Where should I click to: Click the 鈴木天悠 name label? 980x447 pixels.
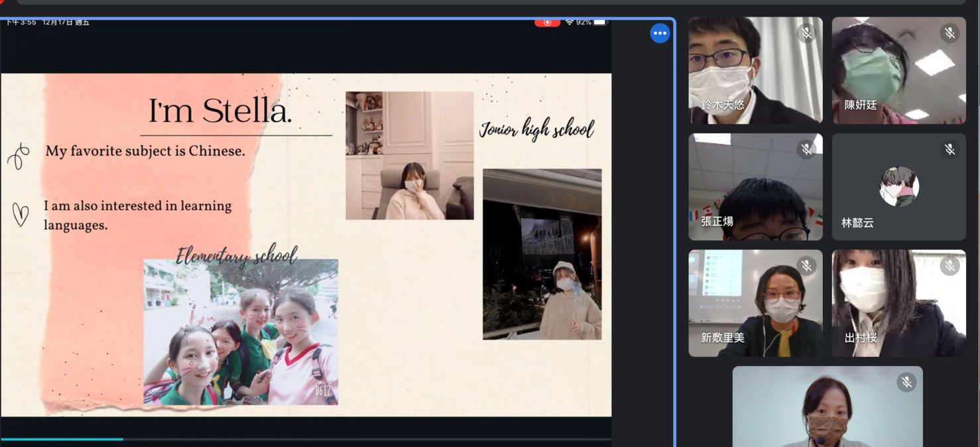coord(723,105)
